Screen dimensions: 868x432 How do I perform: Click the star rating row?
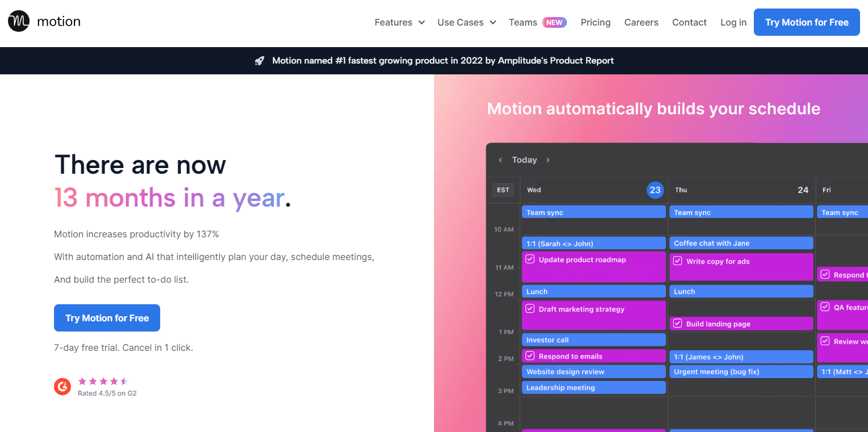click(103, 381)
